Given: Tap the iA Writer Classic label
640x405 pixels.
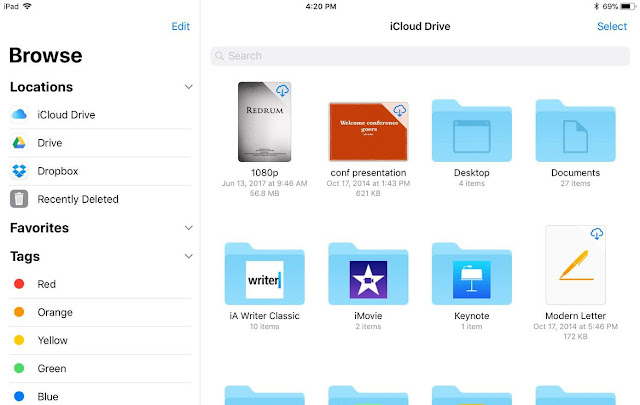Looking at the screenshot, I should point(264,316).
